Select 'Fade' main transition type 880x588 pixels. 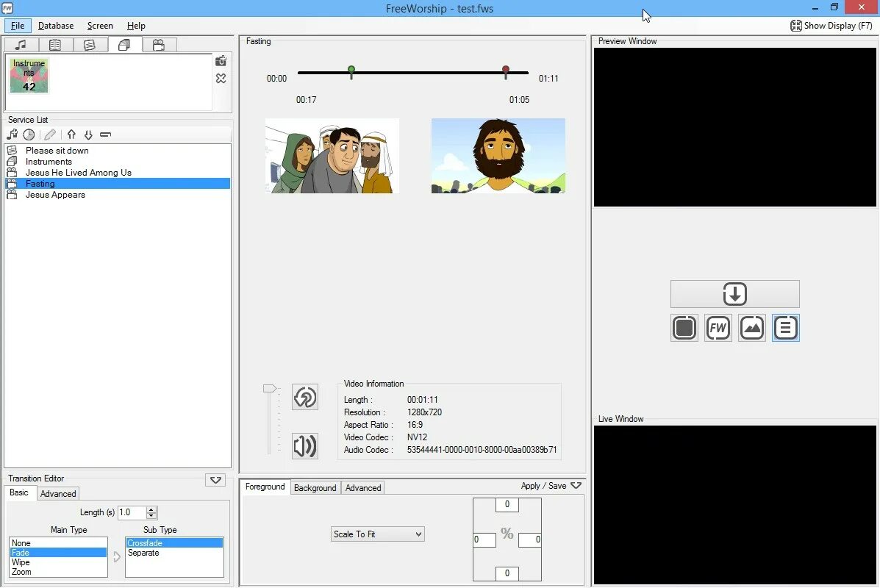[58, 553]
